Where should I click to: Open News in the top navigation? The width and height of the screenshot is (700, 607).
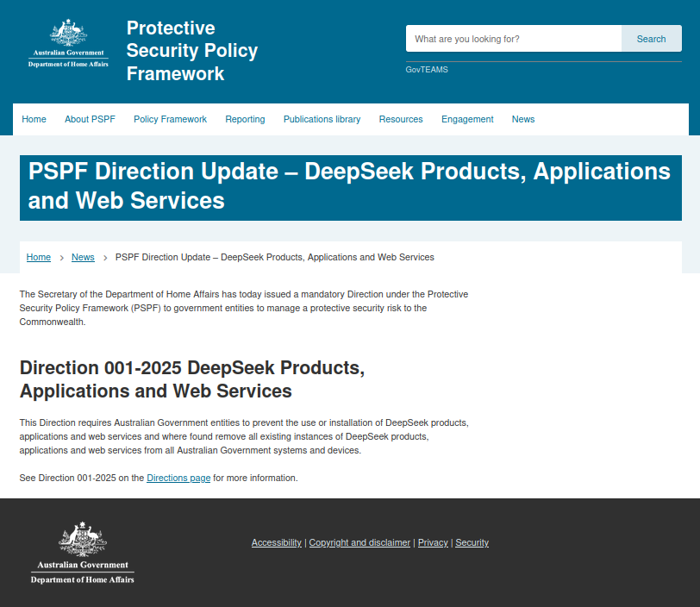coord(523,119)
